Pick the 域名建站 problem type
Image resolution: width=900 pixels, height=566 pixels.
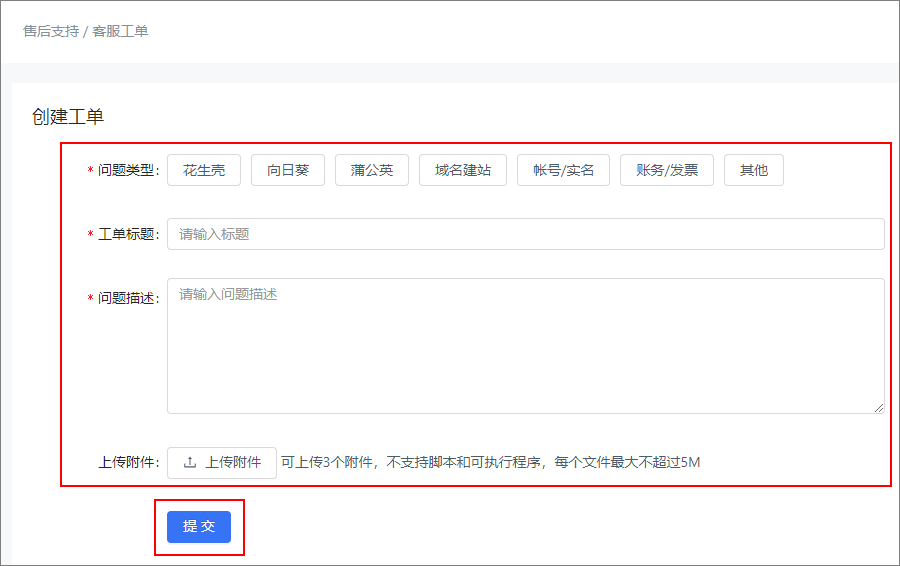pyautogui.click(x=463, y=170)
